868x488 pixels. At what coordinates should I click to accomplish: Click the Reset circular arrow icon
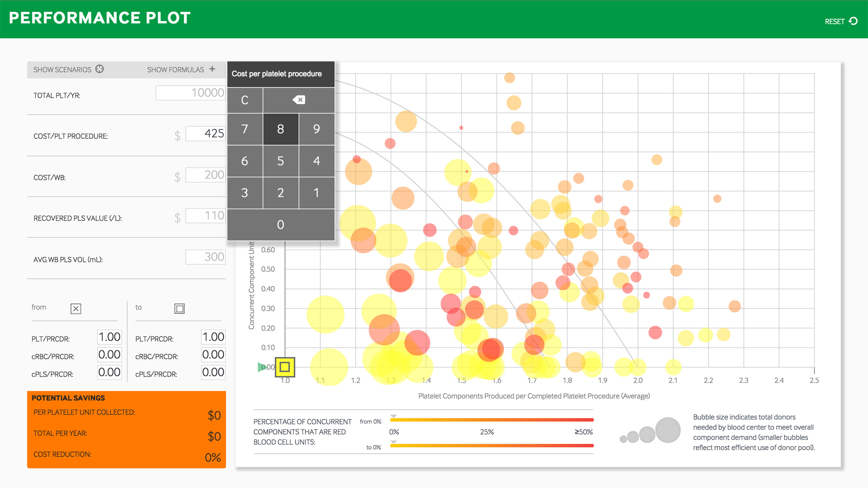853,21
